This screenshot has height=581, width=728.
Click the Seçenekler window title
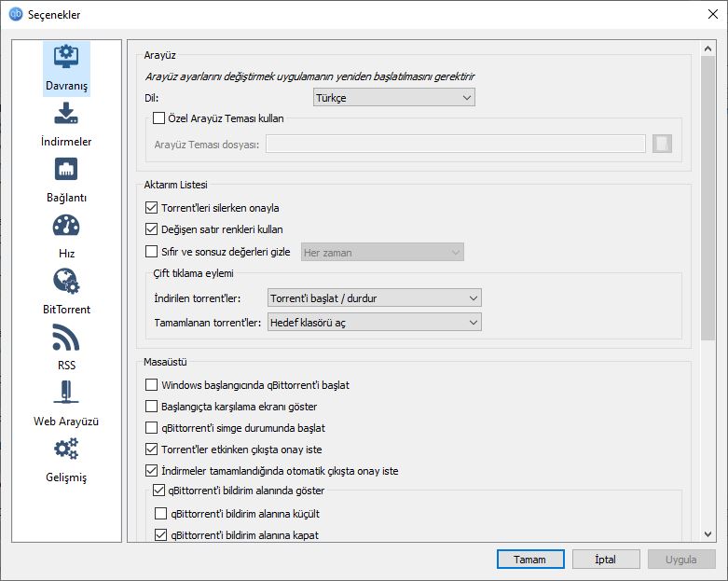click(54, 15)
